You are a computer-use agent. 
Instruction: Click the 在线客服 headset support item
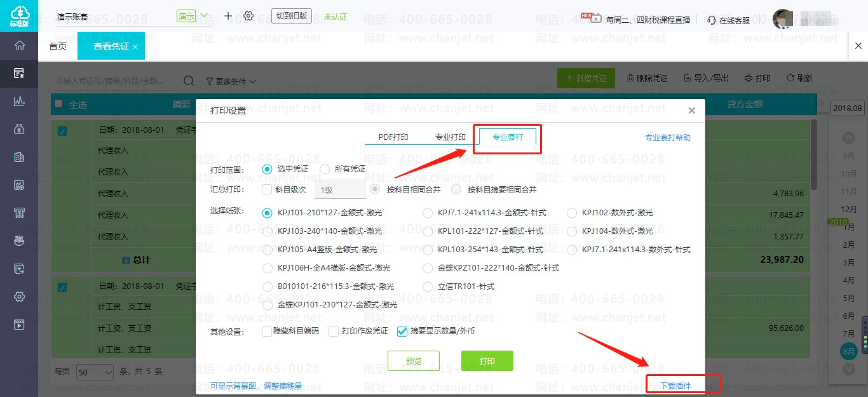click(728, 20)
